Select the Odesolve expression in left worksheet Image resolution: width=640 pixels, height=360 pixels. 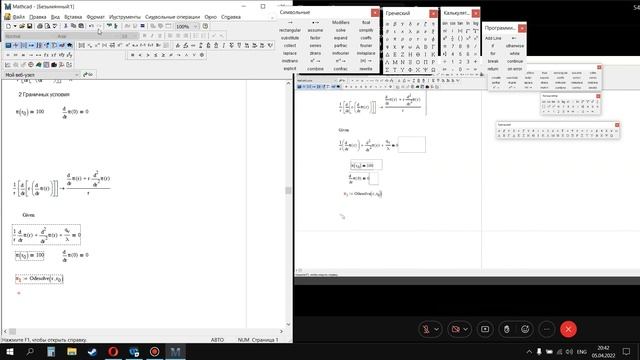(39, 279)
